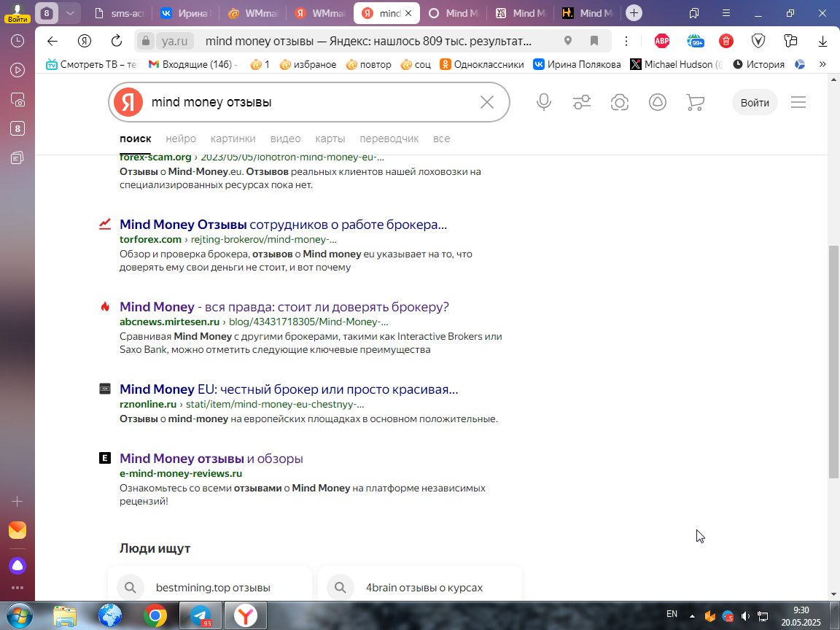
Task: Open Mind Money Отзывы сотрудников torforex result
Action: (x=283, y=225)
